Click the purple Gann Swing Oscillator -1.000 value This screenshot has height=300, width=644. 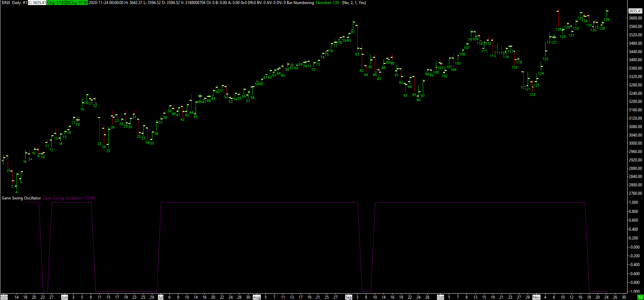[x=69, y=198]
